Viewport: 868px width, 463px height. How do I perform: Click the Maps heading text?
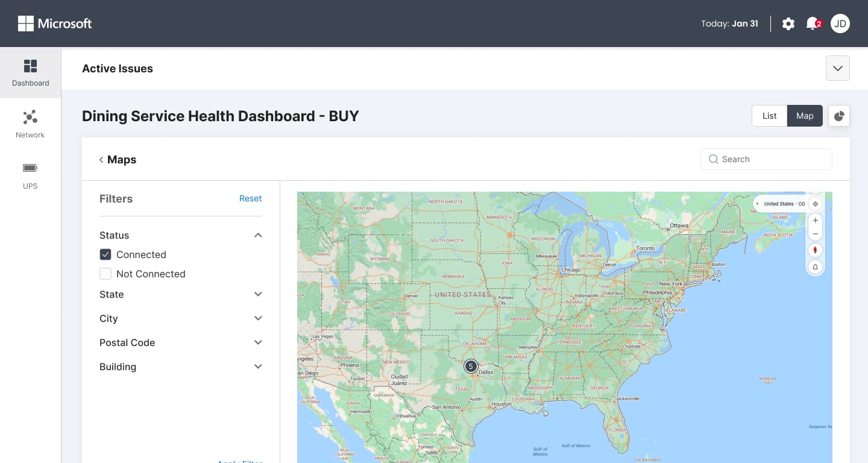click(122, 160)
